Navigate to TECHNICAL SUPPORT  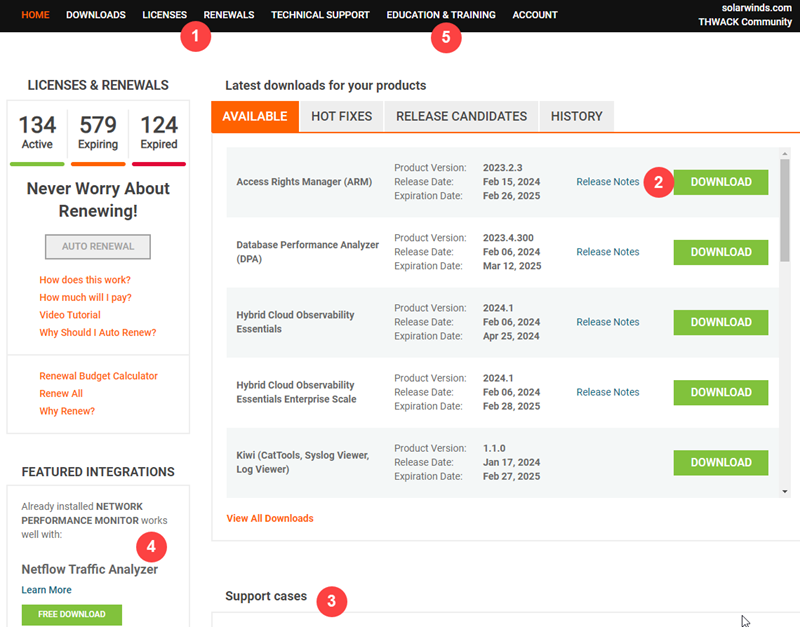coord(320,15)
